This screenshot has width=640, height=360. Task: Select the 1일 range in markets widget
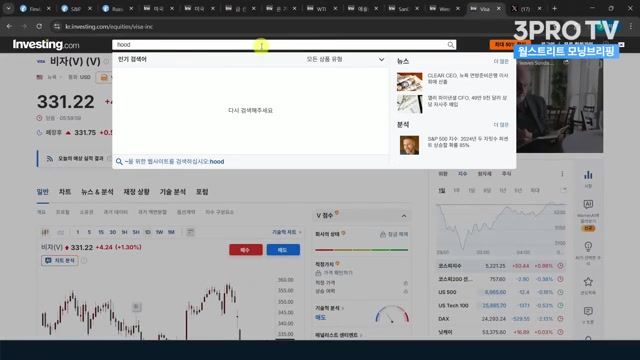coord(442,191)
